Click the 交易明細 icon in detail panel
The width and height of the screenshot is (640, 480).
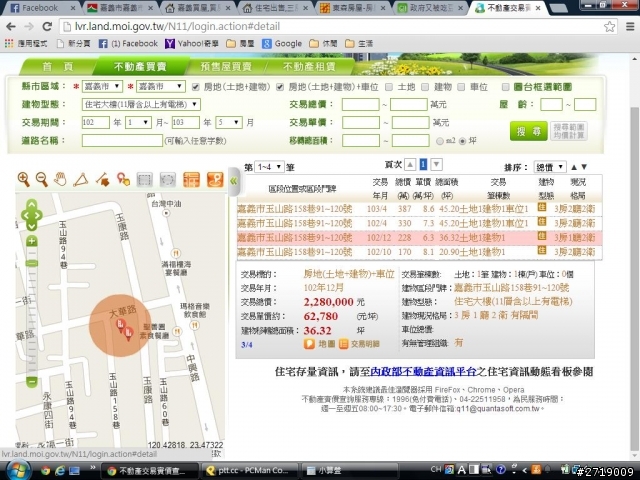coord(344,344)
